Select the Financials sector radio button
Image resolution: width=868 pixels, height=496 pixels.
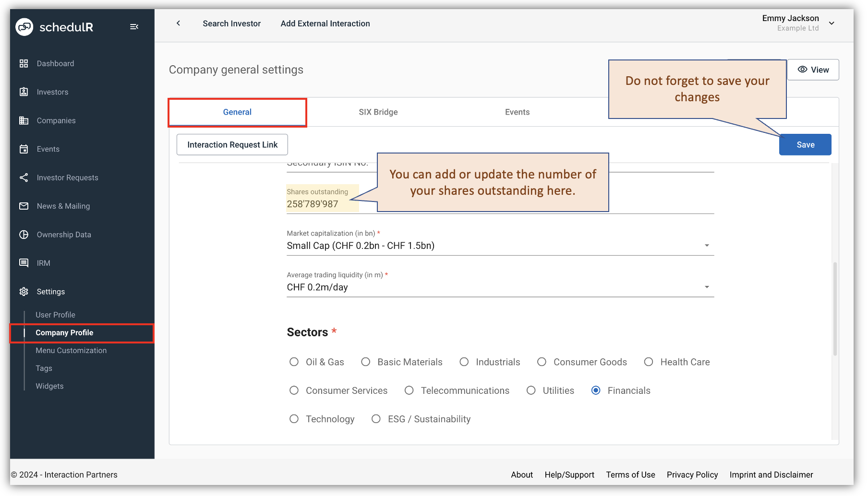[x=596, y=390]
